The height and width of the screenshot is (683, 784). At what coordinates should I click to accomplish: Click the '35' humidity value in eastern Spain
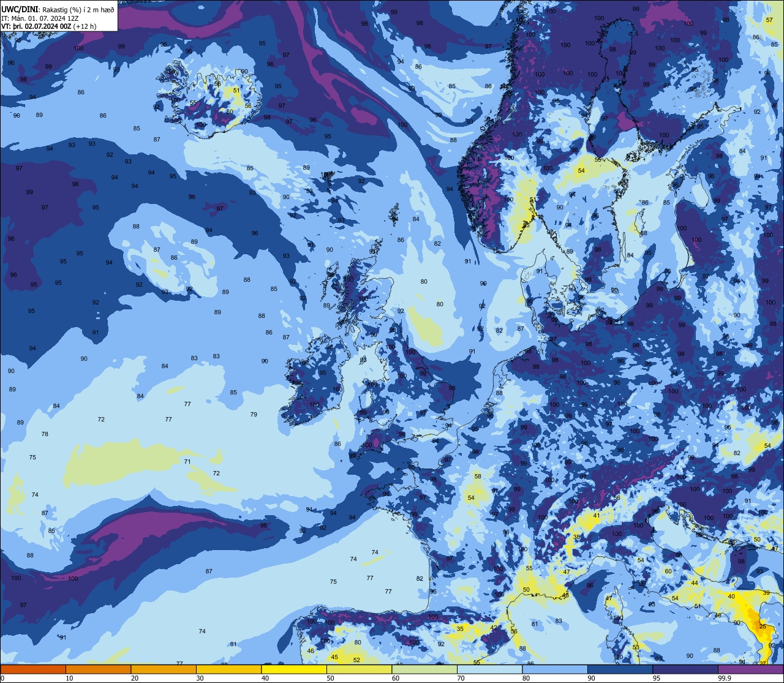[x=460, y=628]
